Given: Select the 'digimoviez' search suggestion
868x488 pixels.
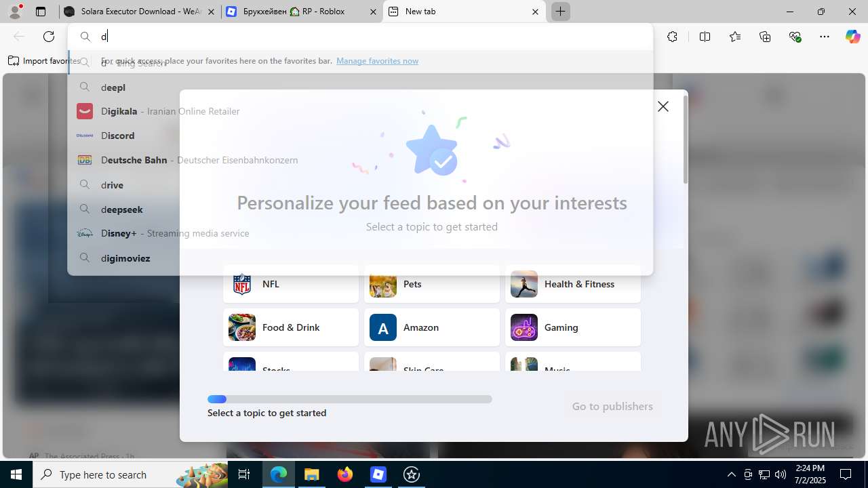Looking at the screenshot, I should (x=360, y=258).
